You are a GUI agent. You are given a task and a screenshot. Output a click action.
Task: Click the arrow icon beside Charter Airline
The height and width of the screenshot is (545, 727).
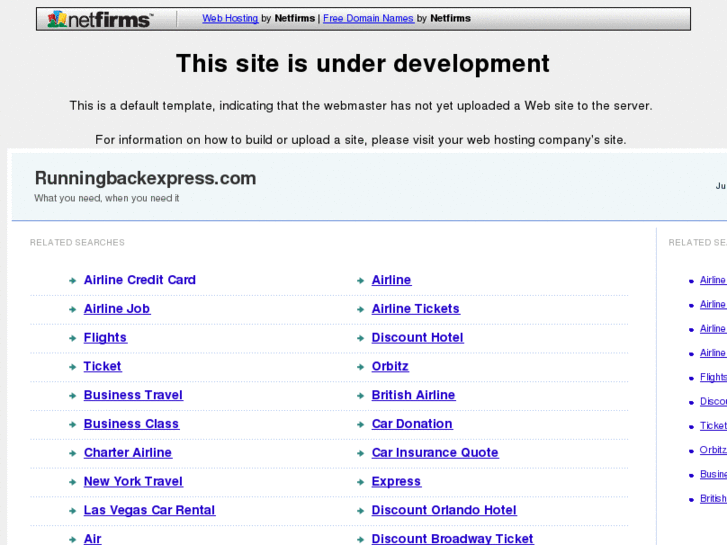tap(72, 453)
